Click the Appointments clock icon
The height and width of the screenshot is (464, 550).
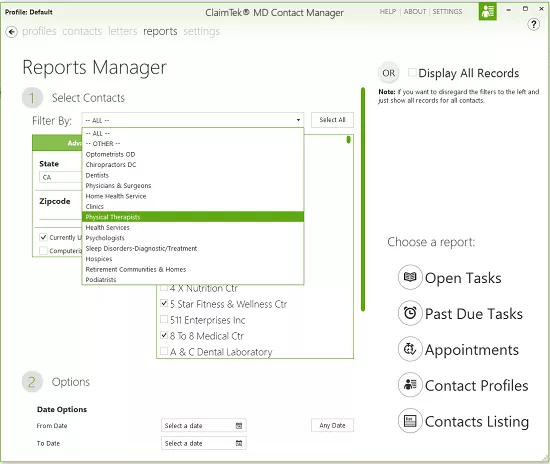[410, 349]
